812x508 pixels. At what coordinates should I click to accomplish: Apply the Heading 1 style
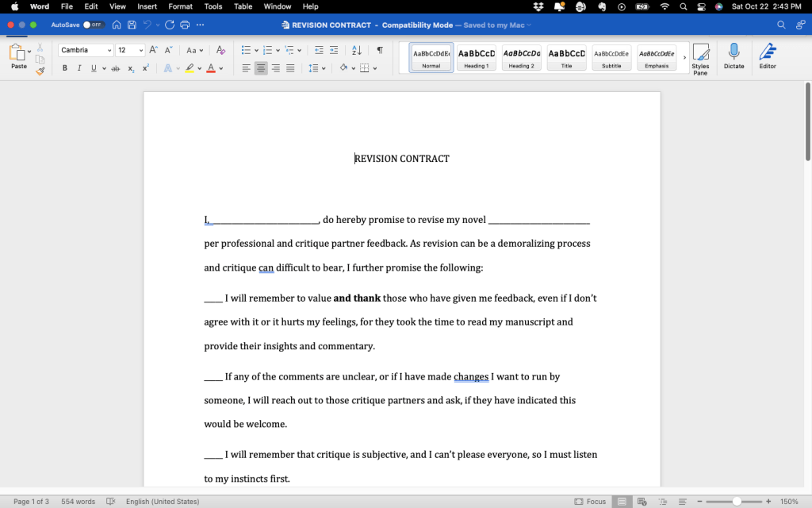[477, 57]
